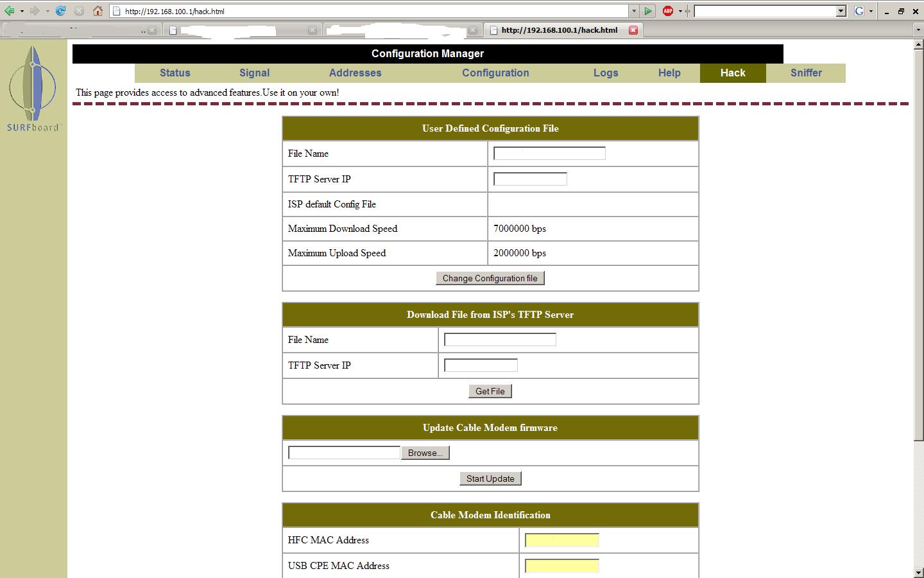
Task: Click the green Go arrow button
Action: coord(648,11)
